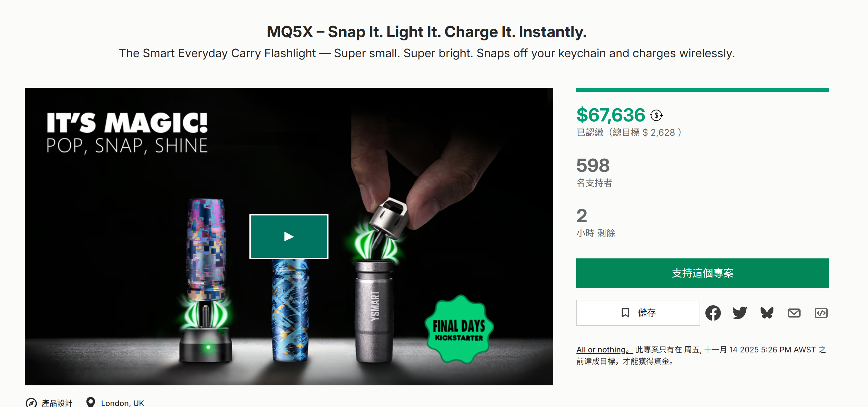The height and width of the screenshot is (407, 868).
Task: Share the project on Facebook
Action: (x=713, y=313)
